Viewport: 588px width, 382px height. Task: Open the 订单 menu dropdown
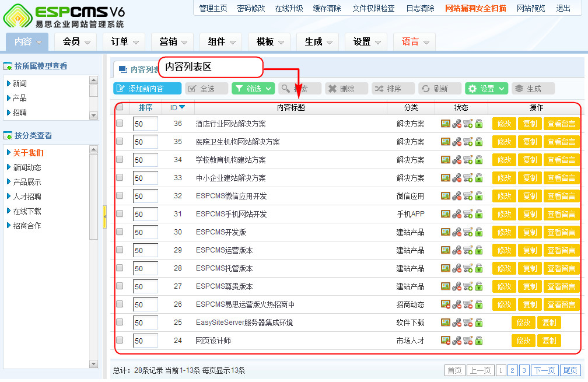point(124,41)
